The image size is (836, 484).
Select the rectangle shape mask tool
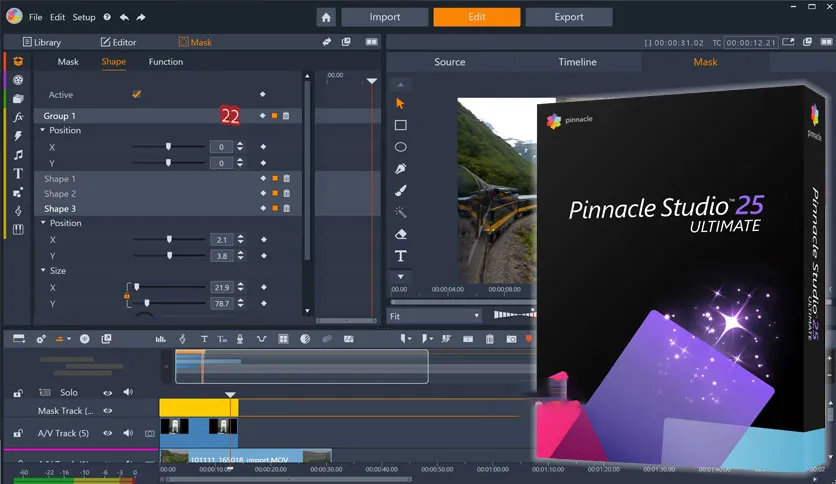(400, 125)
